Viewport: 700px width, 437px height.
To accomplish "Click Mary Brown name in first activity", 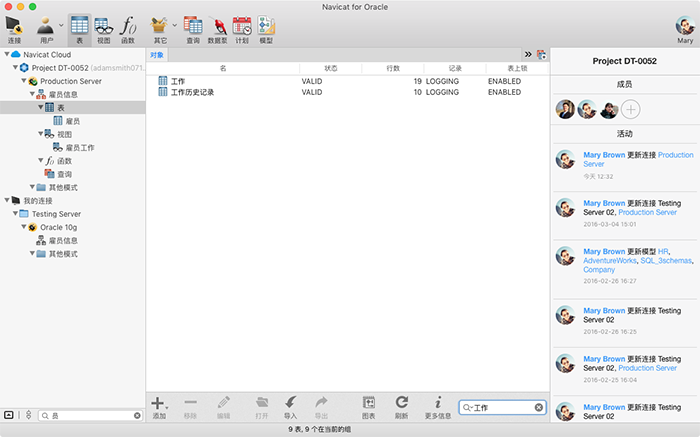I will coord(604,155).
